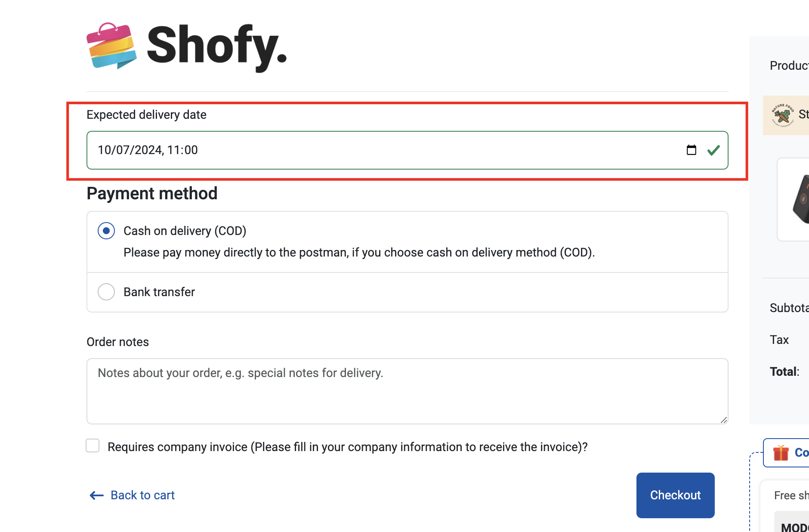Viewport: 809px width, 532px height.
Task: Click the coupon label next to gift icon
Action: (x=801, y=453)
